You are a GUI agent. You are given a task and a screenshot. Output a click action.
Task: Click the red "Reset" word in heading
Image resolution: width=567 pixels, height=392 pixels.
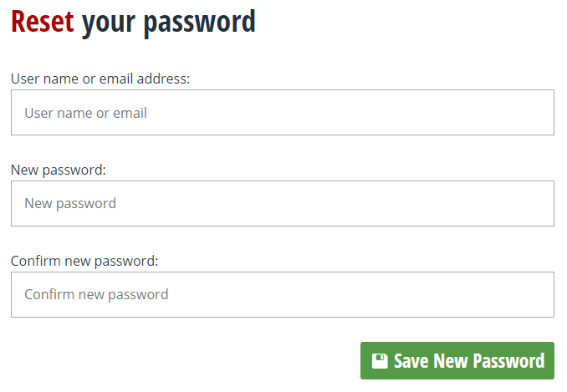tap(42, 22)
